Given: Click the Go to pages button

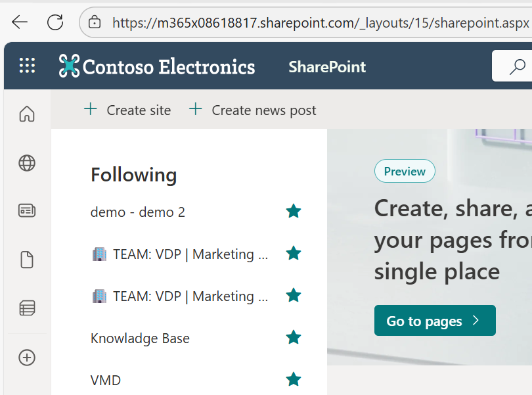Looking at the screenshot, I should 435,321.
